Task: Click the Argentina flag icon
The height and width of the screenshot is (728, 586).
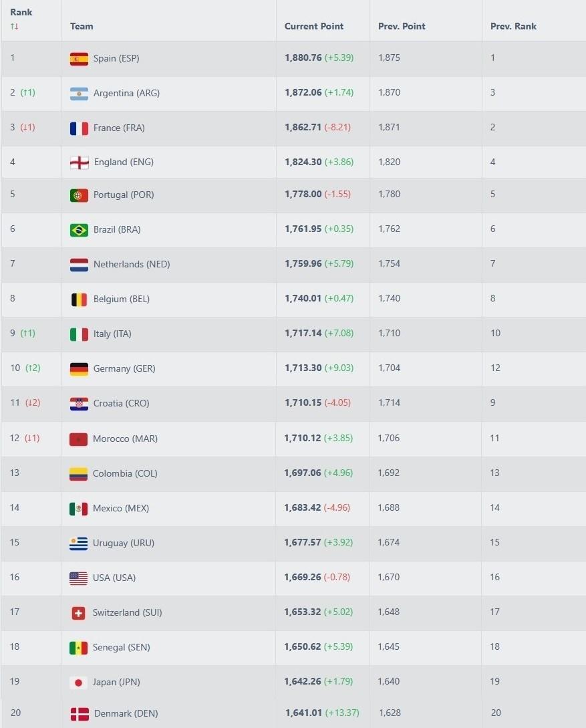Action: (79, 94)
